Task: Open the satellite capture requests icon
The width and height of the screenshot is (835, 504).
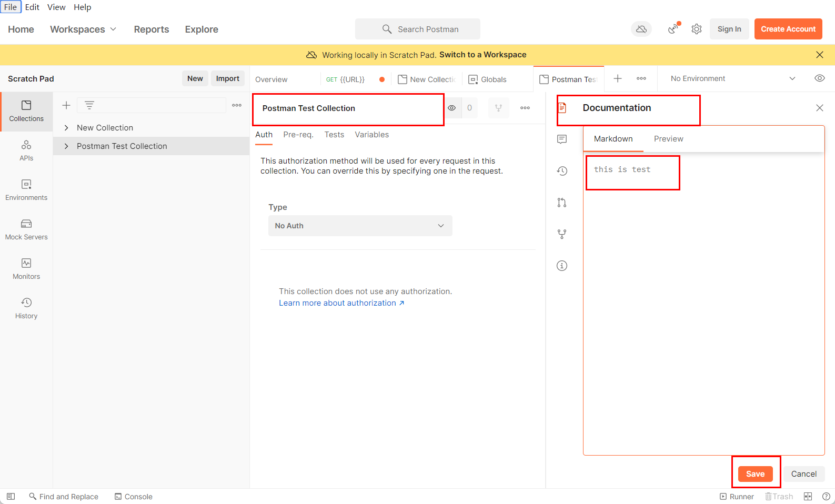Action: [x=673, y=29]
